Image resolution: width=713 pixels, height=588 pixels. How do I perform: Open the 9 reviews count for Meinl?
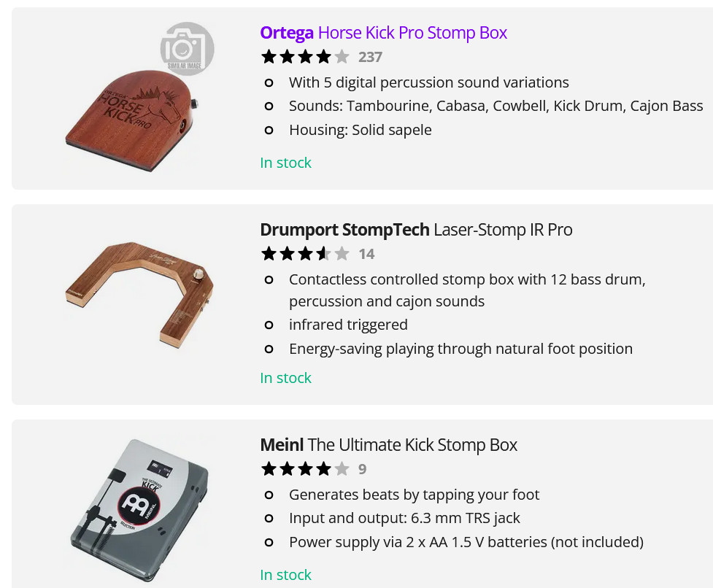363,469
